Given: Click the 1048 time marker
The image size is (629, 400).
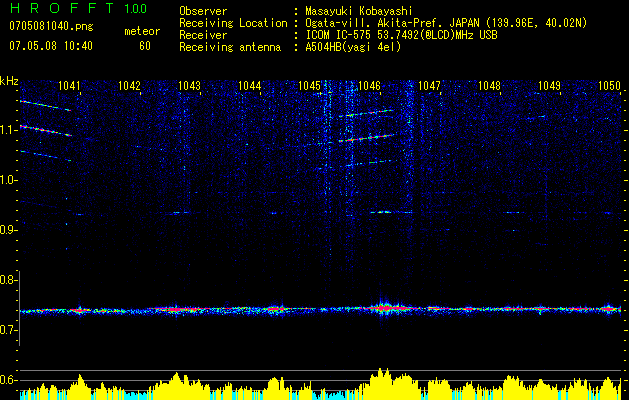Looking at the screenshot, I should coord(489,86).
